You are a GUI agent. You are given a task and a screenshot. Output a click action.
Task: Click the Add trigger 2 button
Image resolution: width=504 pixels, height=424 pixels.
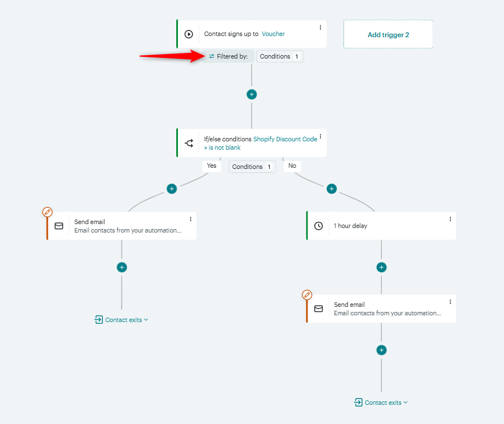pos(387,34)
